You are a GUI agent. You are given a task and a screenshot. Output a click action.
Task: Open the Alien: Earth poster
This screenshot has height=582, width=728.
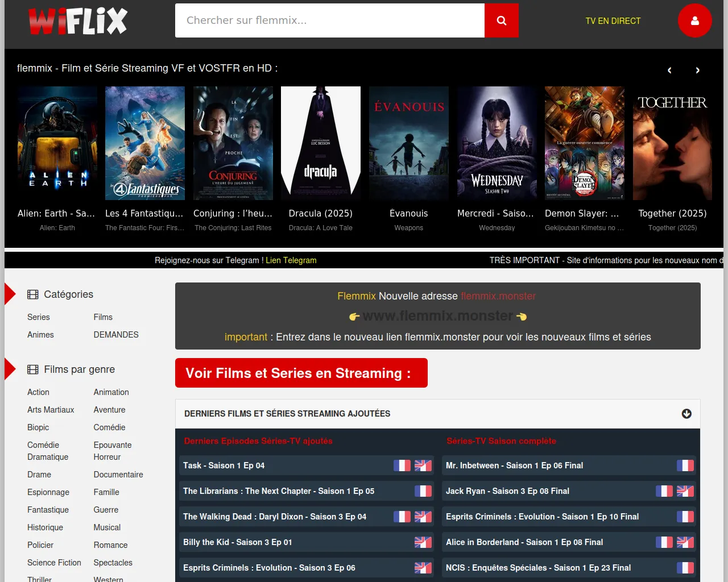[57, 143]
